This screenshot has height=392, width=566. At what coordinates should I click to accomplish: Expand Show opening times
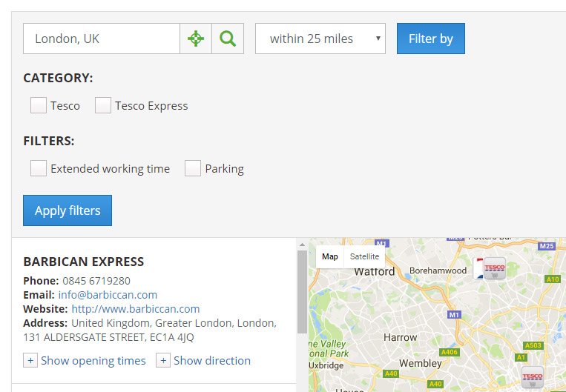coord(93,361)
